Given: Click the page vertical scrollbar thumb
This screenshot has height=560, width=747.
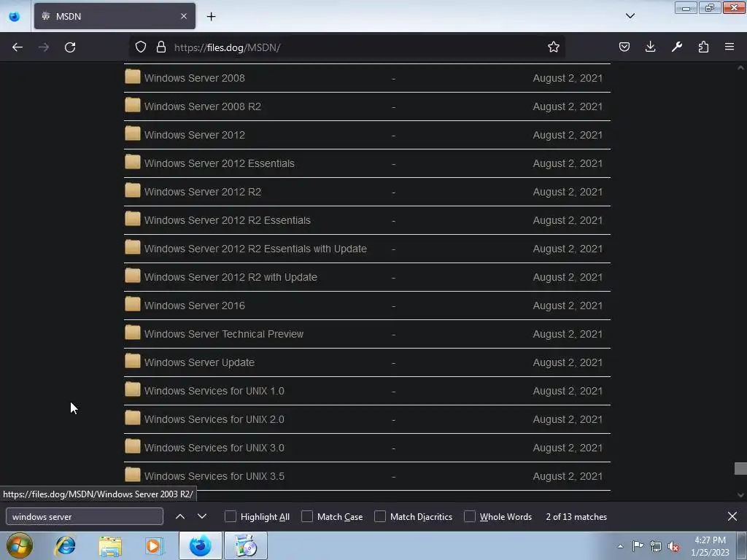Looking at the screenshot, I should click(740, 469).
